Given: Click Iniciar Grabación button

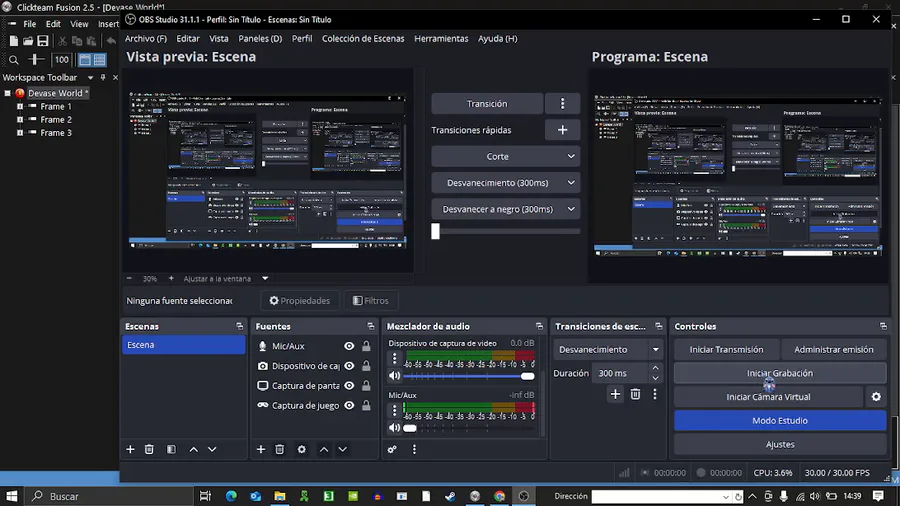Looking at the screenshot, I should (x=780, y=373).
